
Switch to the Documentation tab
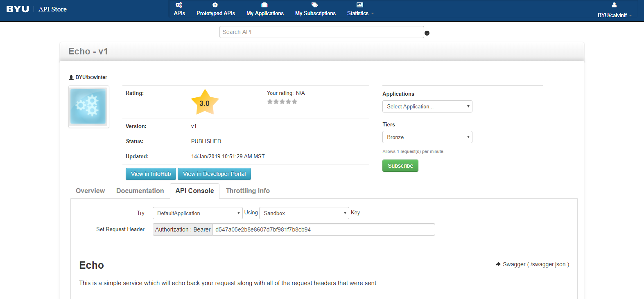click(x=140, y=191)
